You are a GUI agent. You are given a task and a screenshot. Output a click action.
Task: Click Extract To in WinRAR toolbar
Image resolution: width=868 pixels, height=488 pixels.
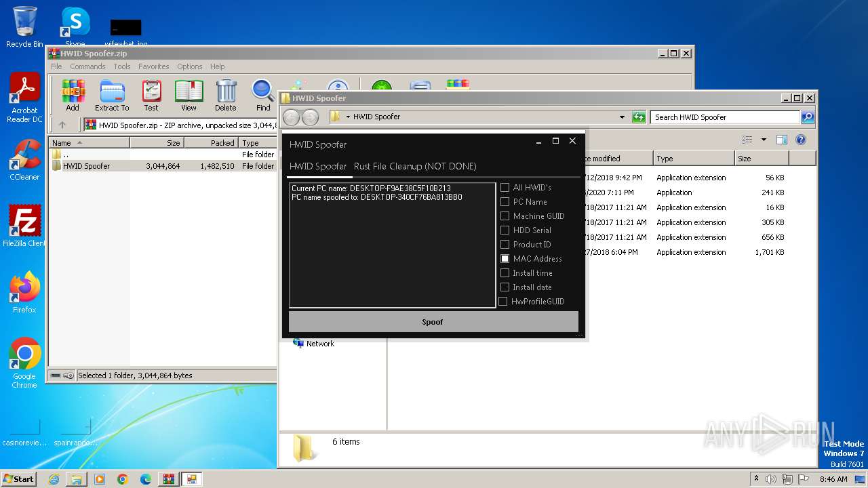point(112,96)
